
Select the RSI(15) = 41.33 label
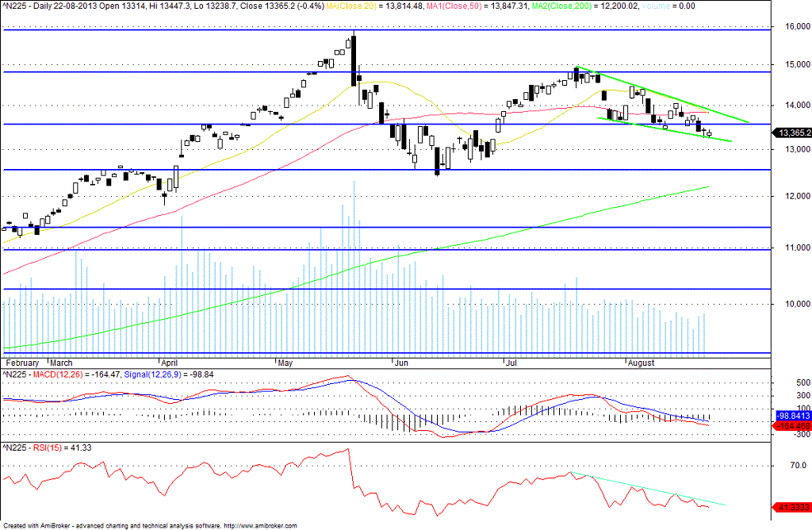click(x=62, y=447)
